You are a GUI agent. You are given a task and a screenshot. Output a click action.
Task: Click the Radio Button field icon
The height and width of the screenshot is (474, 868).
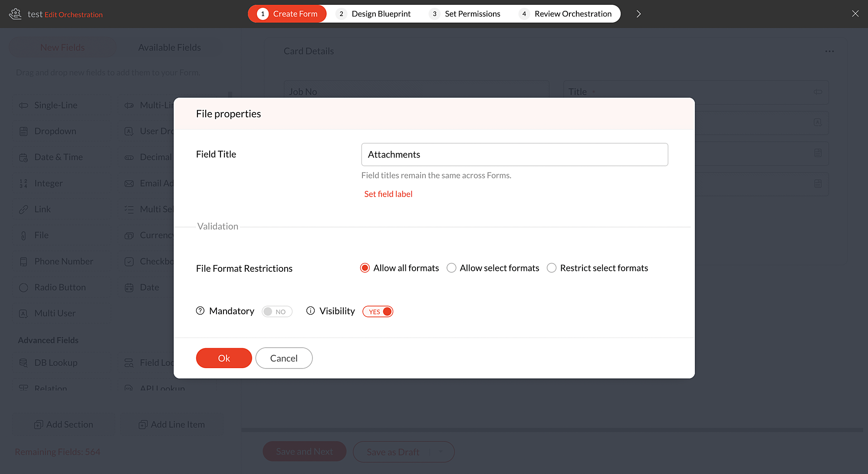23,287
